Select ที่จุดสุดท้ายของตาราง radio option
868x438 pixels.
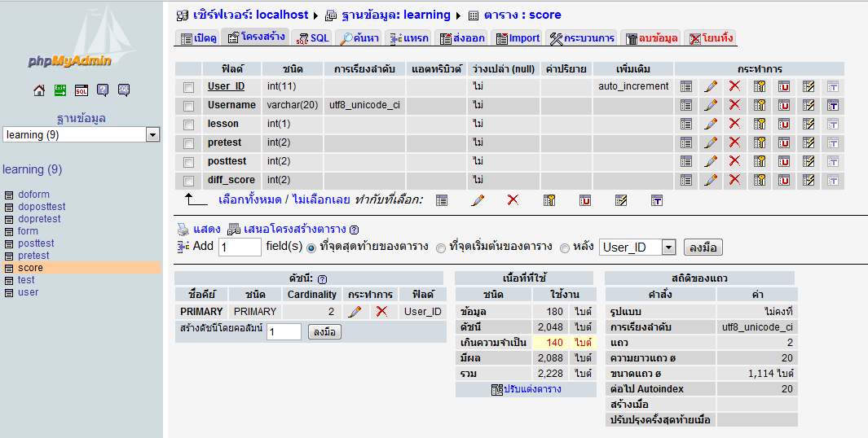coord(311,248)
